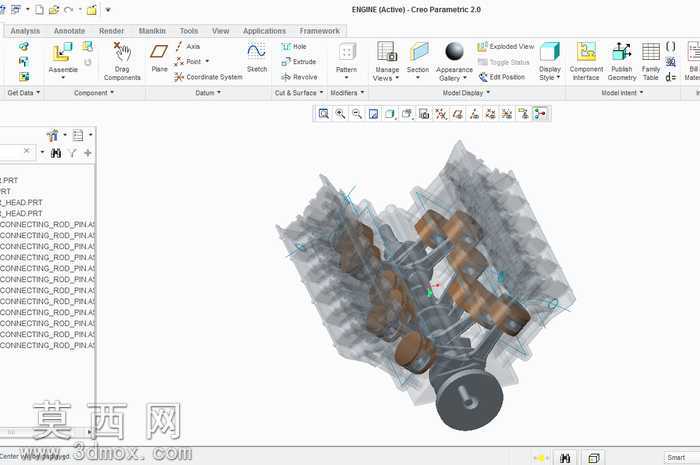Open the Appearance Gallery sphere
Viewport: 700px width, 465px height.
point(454,51)
